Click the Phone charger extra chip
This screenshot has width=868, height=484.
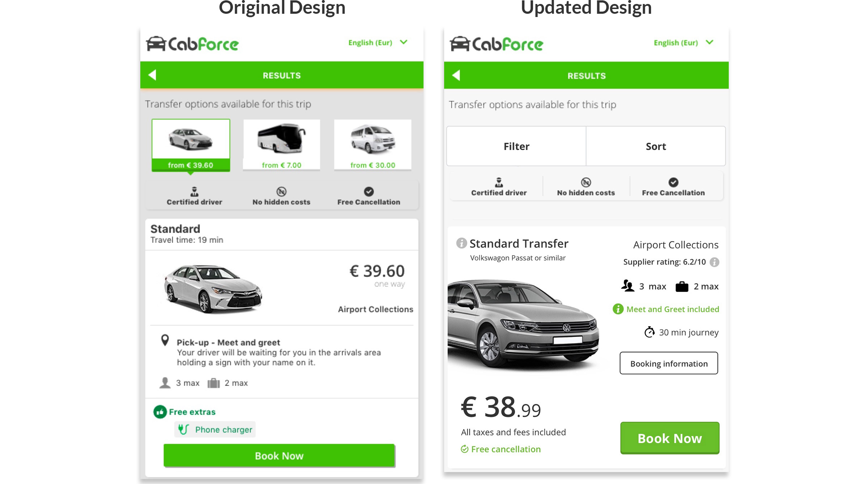click(215, 430)
